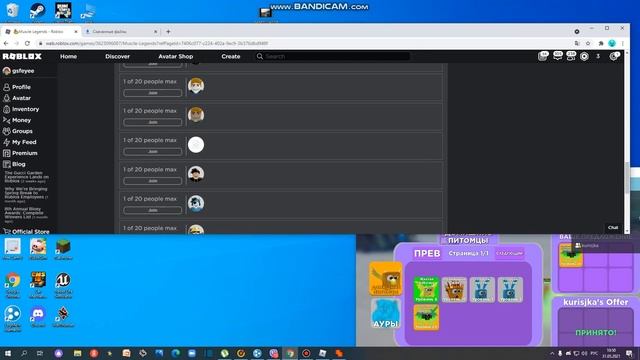Image resolution: width=640 pixels, height=360 pixels.
Task: Bookmark this page with the star icon
Action: coord(588,43)
